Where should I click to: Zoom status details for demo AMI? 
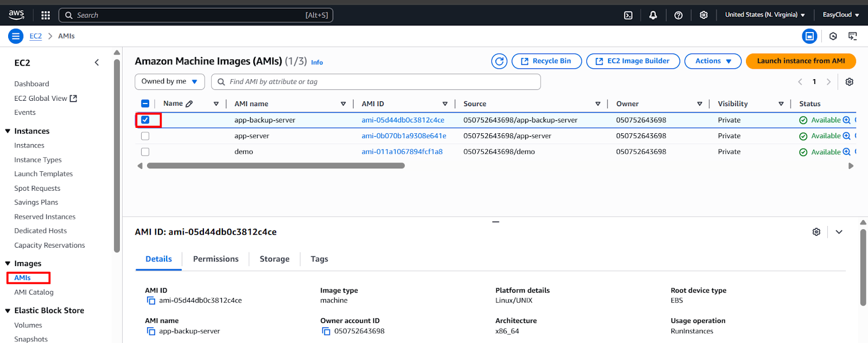click(846, 152)
